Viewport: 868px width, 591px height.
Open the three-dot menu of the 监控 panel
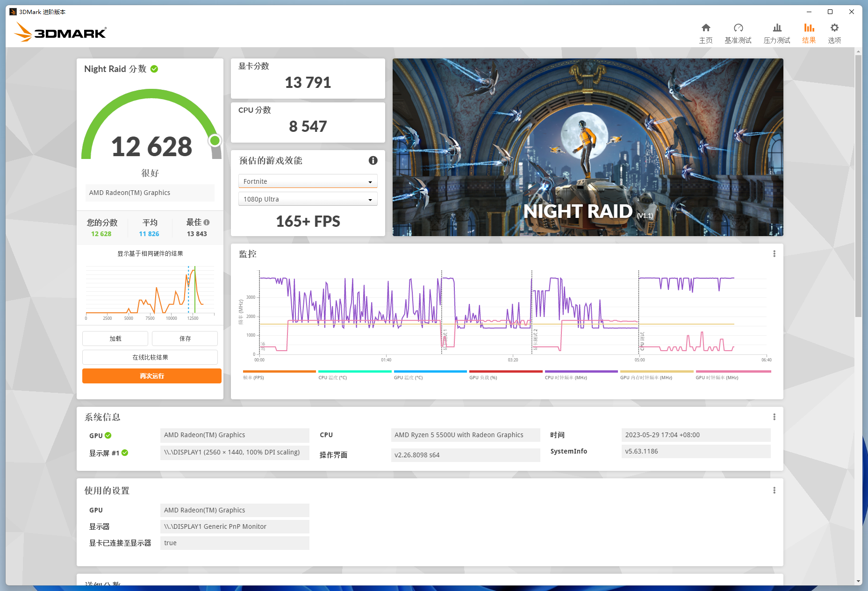[x=774, y=253]
